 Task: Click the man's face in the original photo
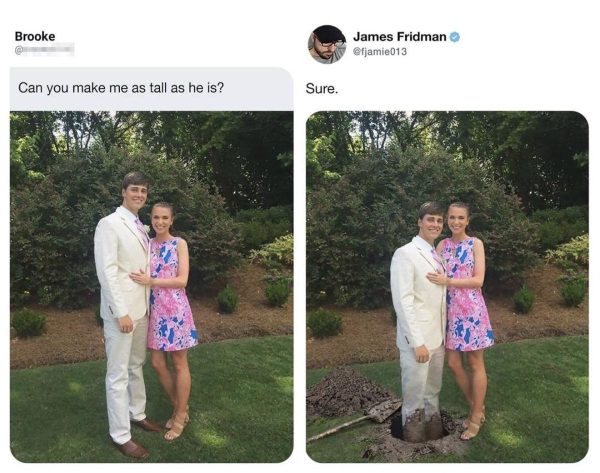135,194
